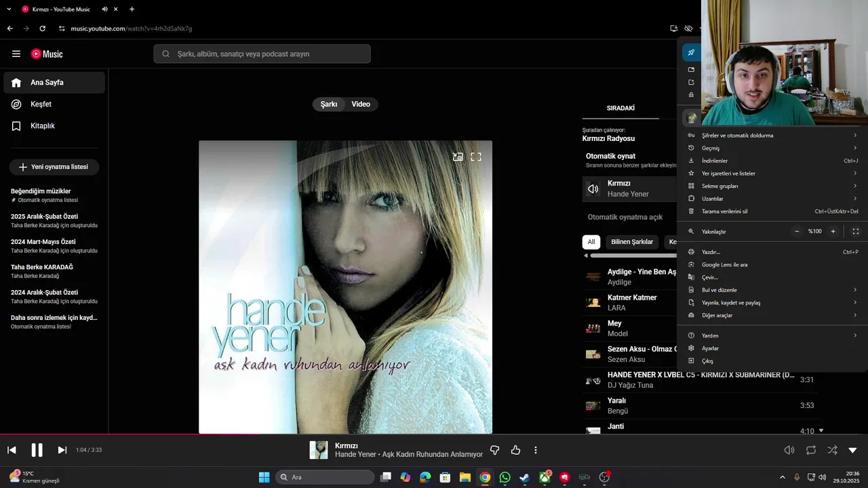This screenshot has width=868, height=488.
Task: Toggle shuffle in player bar
Action: (832, 450)
